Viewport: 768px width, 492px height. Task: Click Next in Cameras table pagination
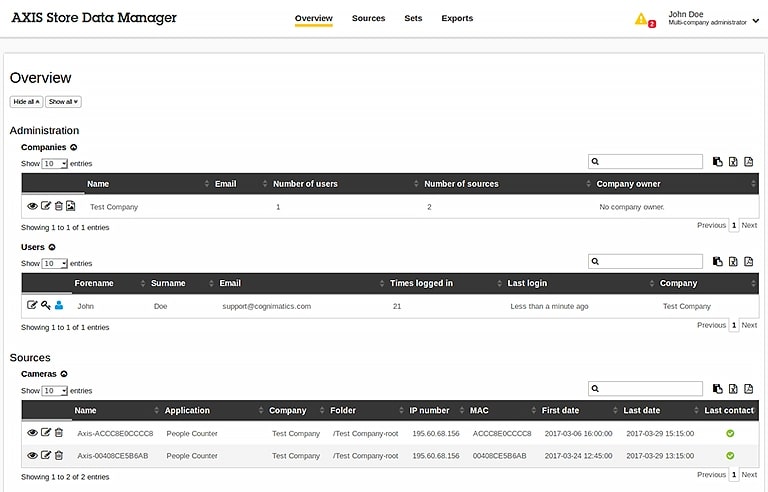pyautogui.click(x=749, y=475)
